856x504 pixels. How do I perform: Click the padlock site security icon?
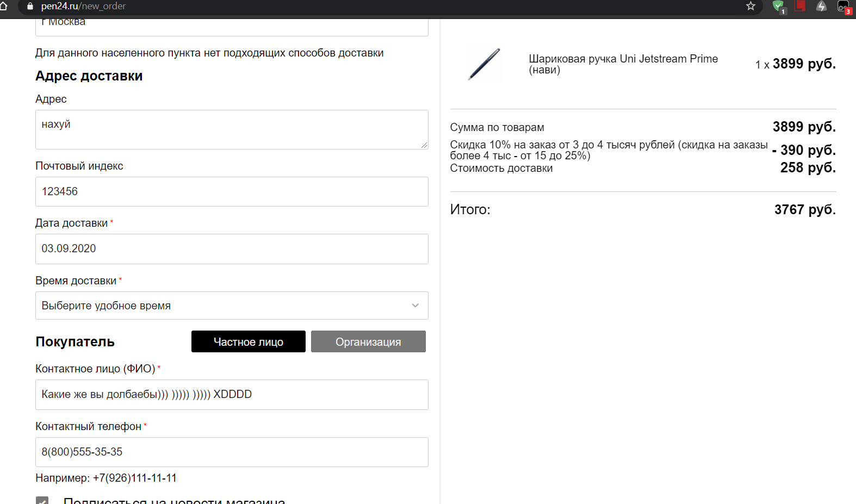click(30, 6)
